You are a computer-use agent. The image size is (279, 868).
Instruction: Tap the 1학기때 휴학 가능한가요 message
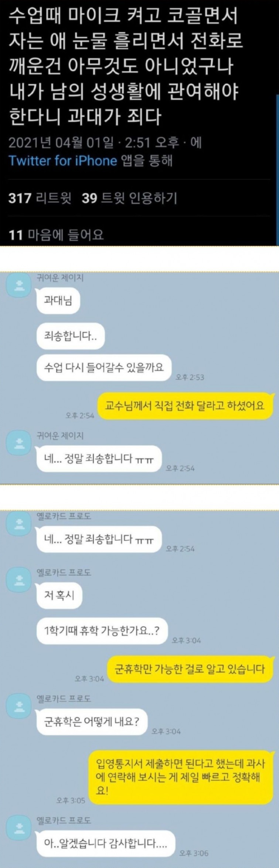click(x=102, y=631)
